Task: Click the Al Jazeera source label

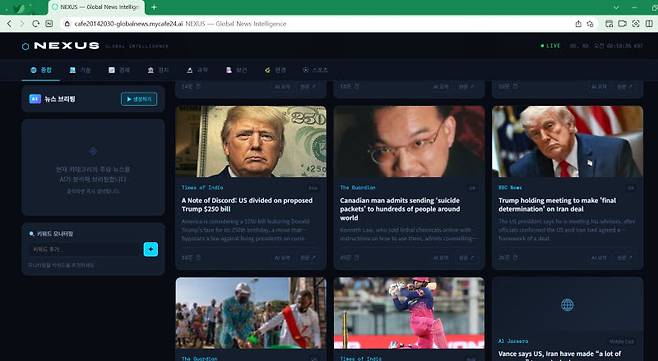Action: [x=513, y=341]
